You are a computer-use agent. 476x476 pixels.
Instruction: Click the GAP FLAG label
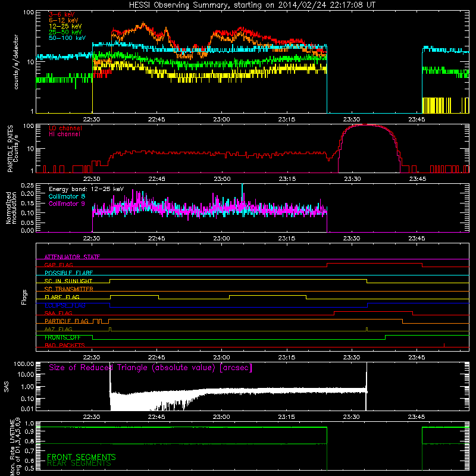pos(58,265)
